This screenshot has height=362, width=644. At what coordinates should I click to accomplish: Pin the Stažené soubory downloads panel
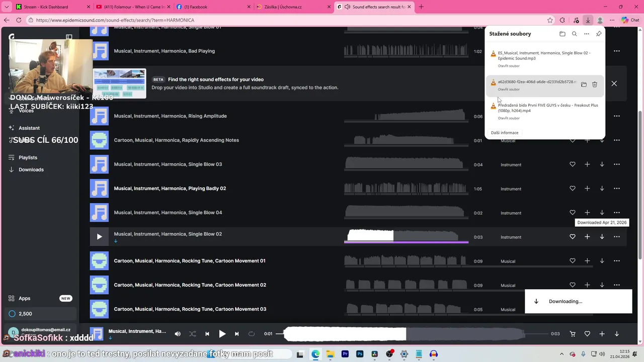[x=599, y=34]
